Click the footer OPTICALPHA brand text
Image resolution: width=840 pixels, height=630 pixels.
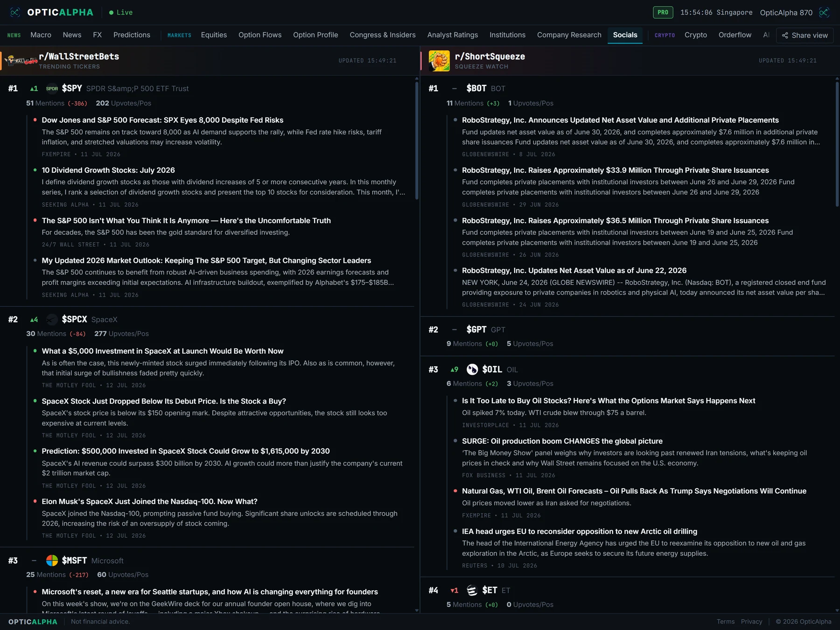pyautogui.click(x=33, y=622)
